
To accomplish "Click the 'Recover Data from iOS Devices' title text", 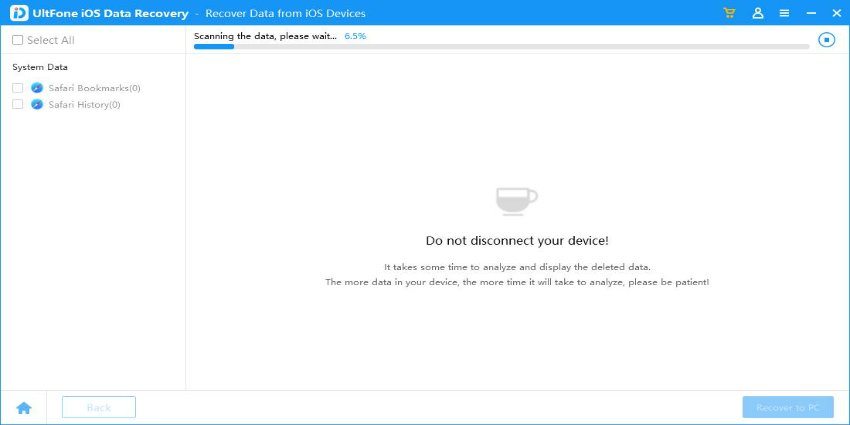I will click(x=285, y=14).
